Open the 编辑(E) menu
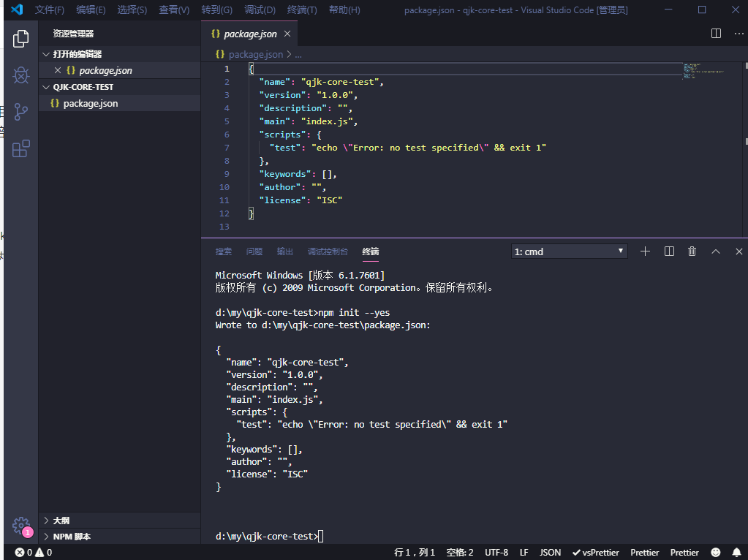 click(91, 10)
